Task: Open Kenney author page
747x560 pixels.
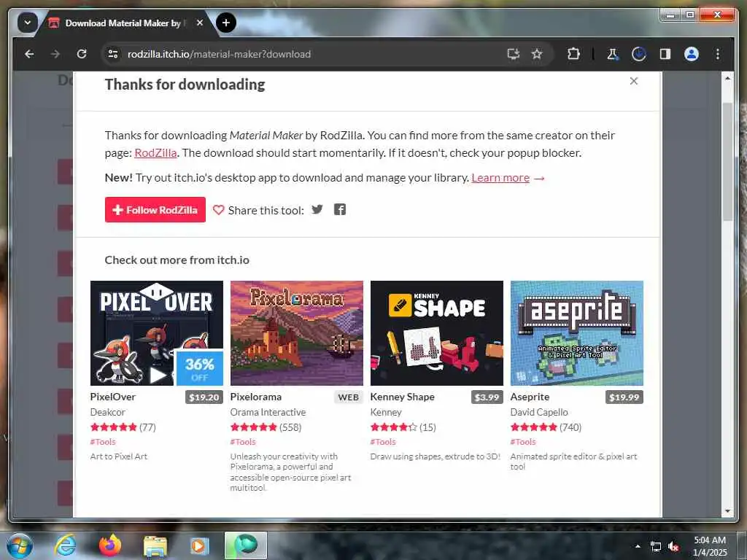Action: click(x=386, y=412)
